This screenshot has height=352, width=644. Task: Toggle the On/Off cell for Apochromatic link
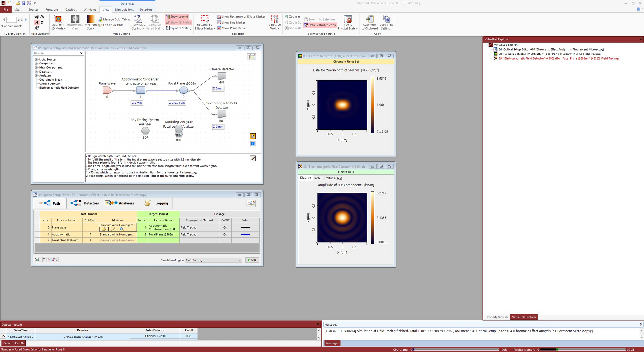(x=225, y=235)
